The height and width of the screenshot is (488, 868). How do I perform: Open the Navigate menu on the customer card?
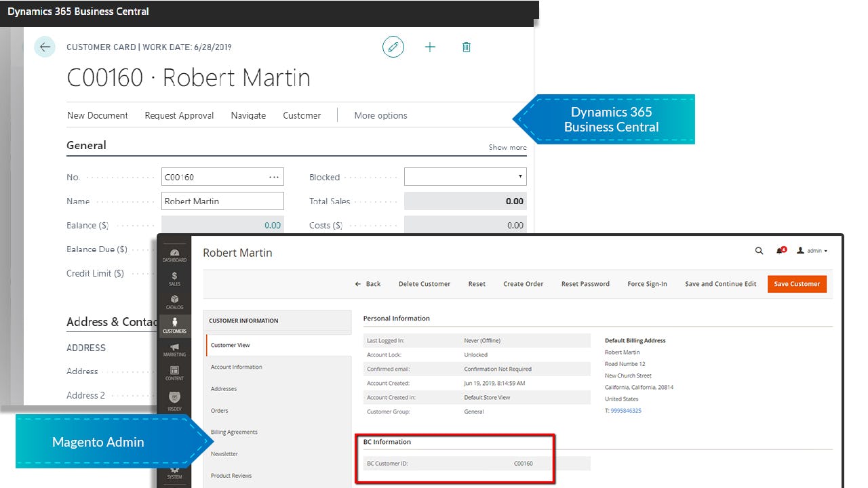pyautogui.click(x=248, y=115)
